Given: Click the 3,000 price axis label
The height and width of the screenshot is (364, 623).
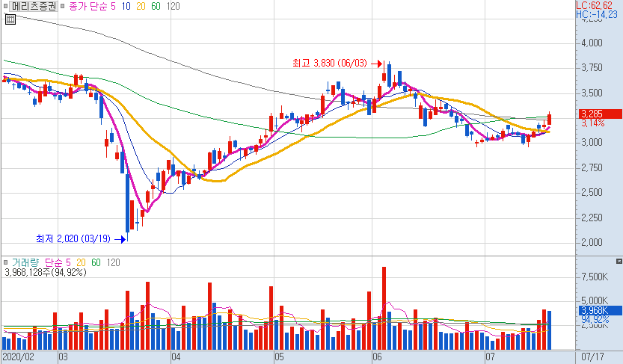Looking at the screenshot, I should pyautogui.click(x=592, y=142).
